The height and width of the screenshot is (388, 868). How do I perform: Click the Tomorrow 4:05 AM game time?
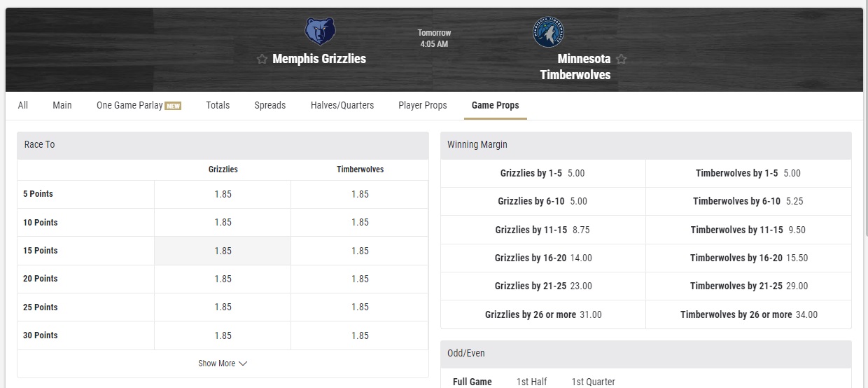[434, 39]
